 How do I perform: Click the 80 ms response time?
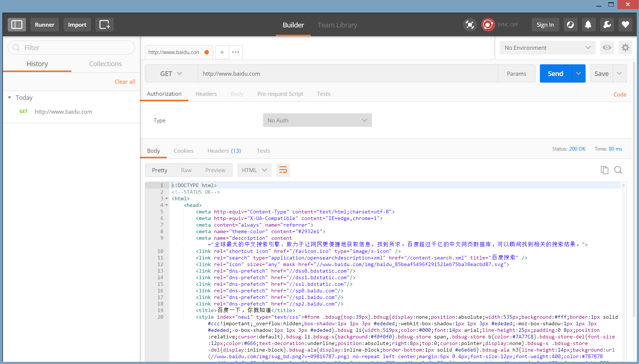[x=615, y=149]
